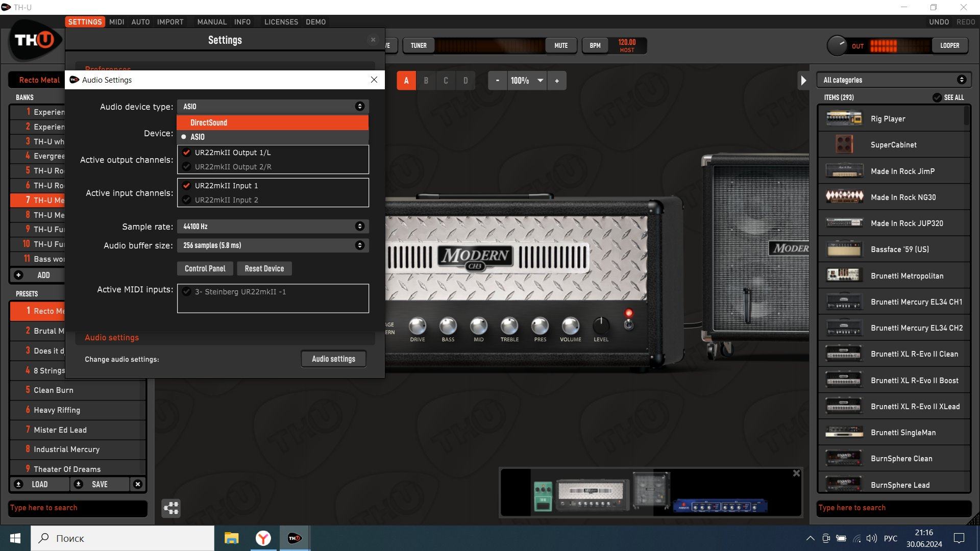Image resolution: width=980 pixels, height=551 pixels.
Task: Open the Audio buffer size dropdown
Action: (273, 245)
